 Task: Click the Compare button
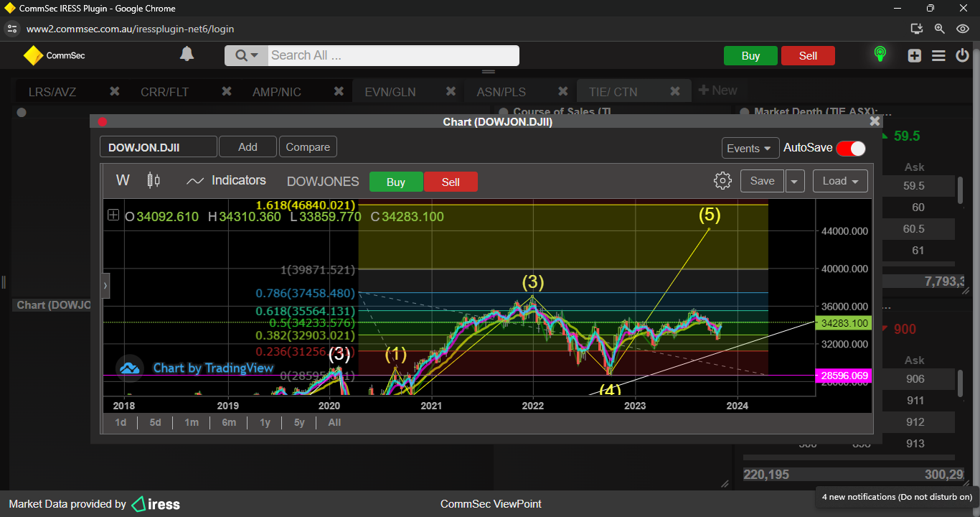point(308,147)
